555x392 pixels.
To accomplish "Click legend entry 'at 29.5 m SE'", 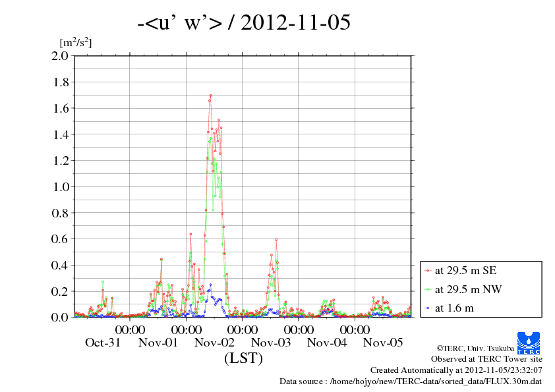I will (466, 271).
